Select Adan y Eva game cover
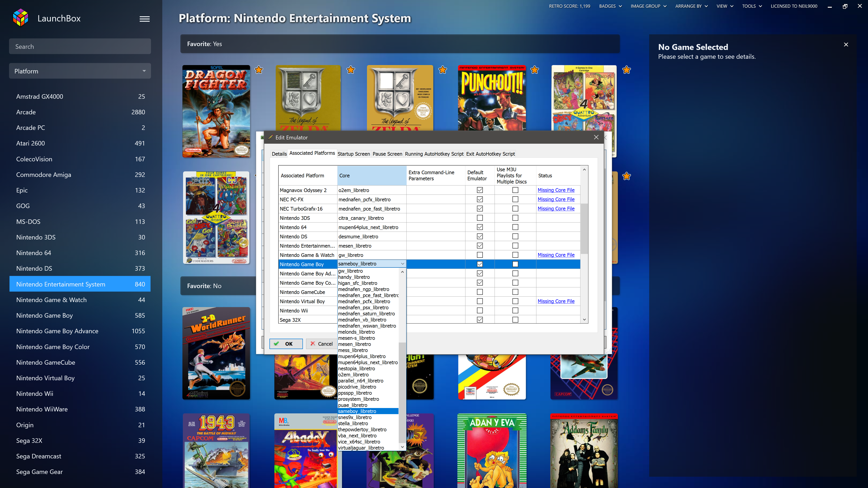The width and height of the screenshot is (868, 488). (492, 451)
